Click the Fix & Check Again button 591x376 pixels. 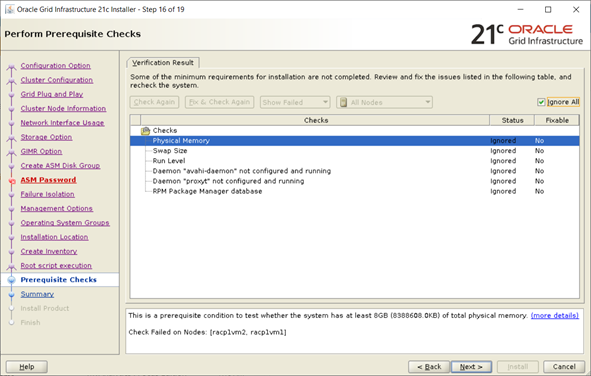219,102
